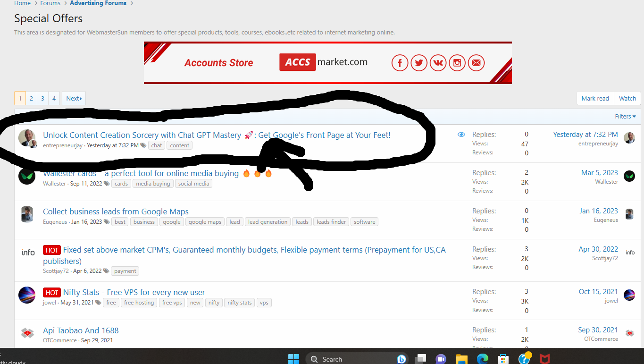Select the 'software' tag
This screenshot has height=364, width=644.
tap(365, 222)
